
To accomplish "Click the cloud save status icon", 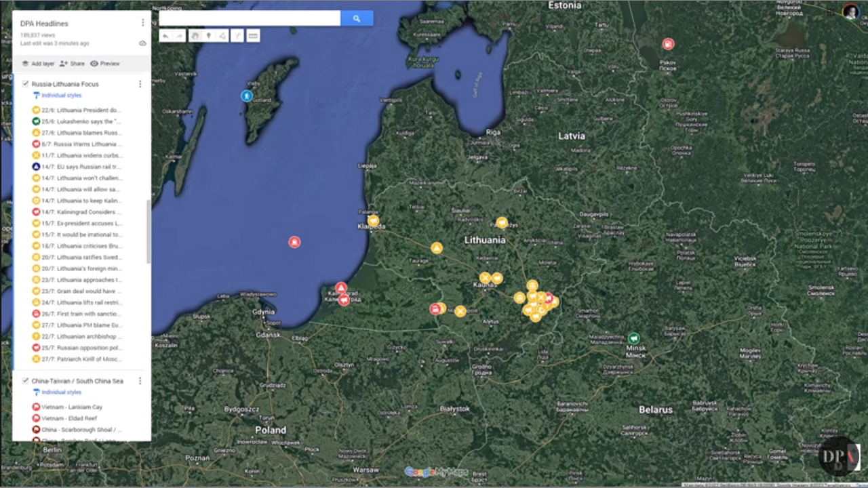I will (142, 43).
